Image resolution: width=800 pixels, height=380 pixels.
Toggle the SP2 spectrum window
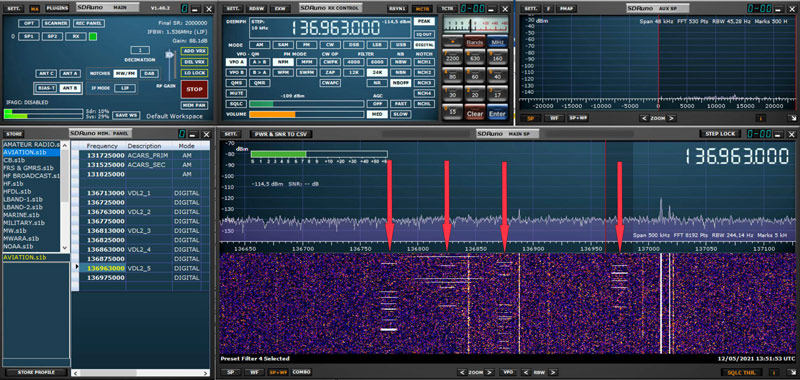[52, 37]
